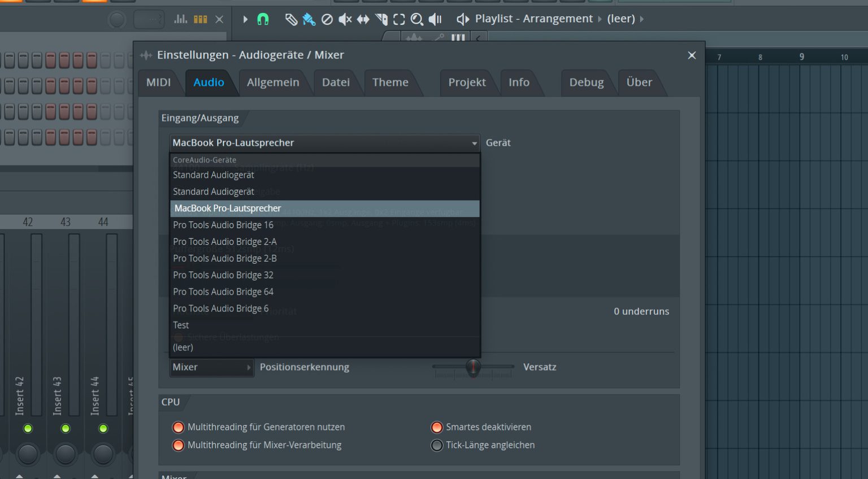
Task: Open the Mixer dropdown under Positionserkennung
Action: pyautogui.click(x=211, y=367)
